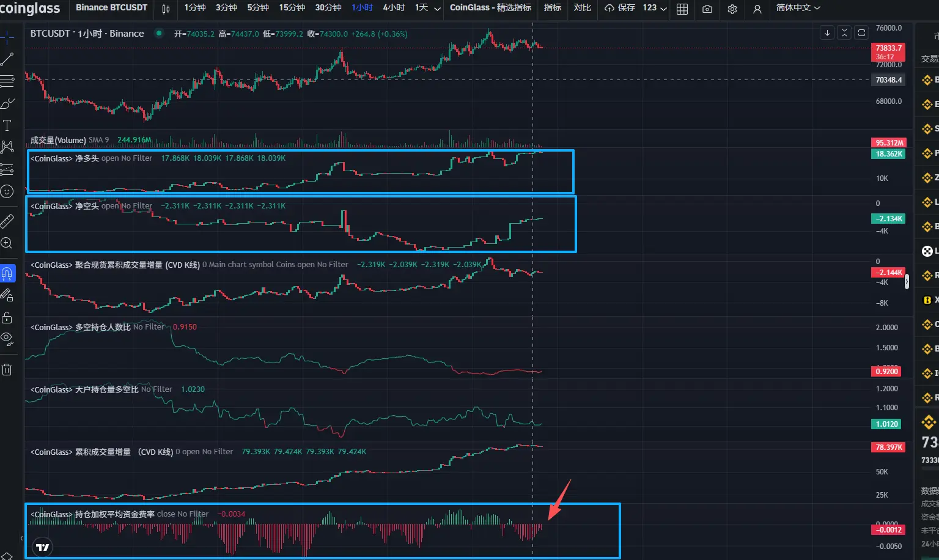Activate the zoom-in magnifier tool
The image size is (939, 560).
[x=7, y=243]
